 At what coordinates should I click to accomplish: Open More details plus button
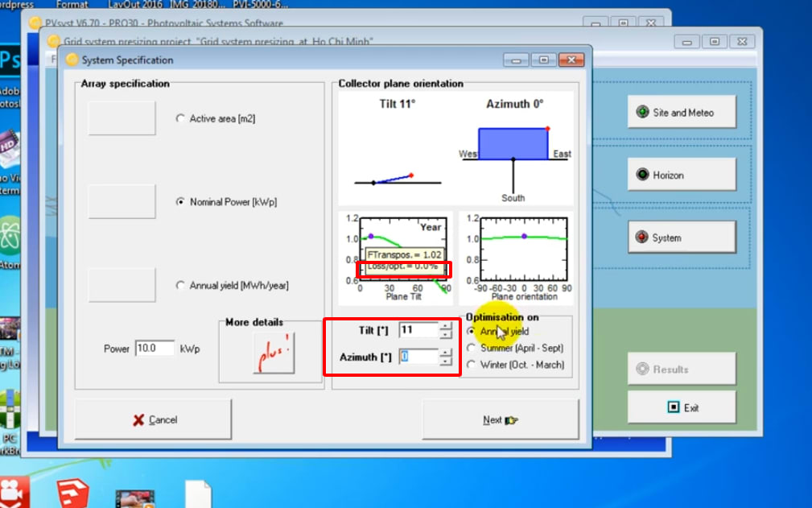[x=274, y=353]
